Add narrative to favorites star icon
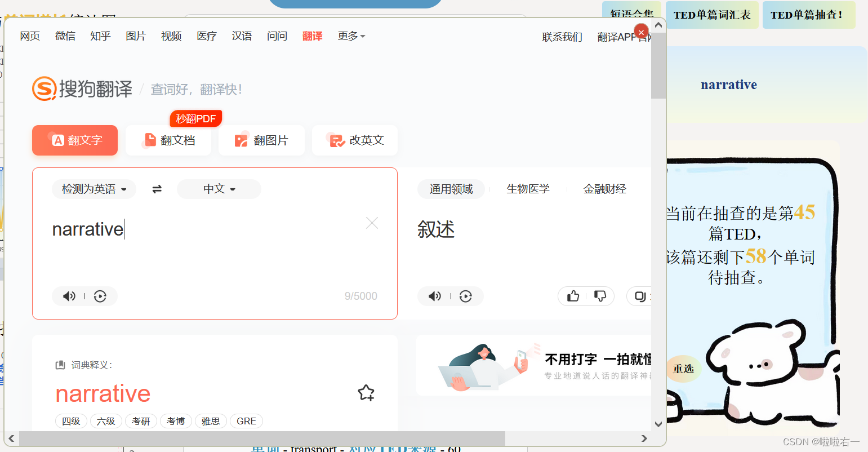Viewport: 868px width, 452px height. click(366, 393)
